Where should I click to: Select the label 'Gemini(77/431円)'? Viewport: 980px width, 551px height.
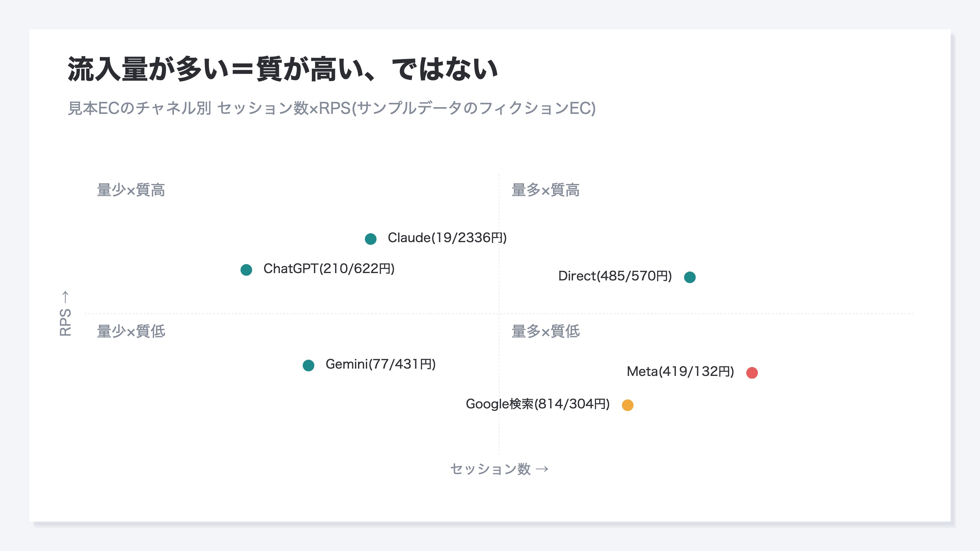pos(380,364)
